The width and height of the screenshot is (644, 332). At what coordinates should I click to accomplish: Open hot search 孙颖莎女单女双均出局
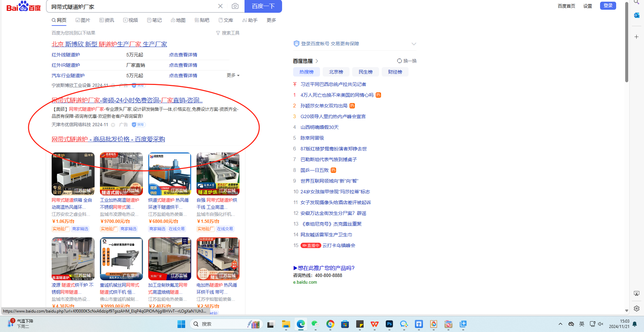(x=324, y=106)
